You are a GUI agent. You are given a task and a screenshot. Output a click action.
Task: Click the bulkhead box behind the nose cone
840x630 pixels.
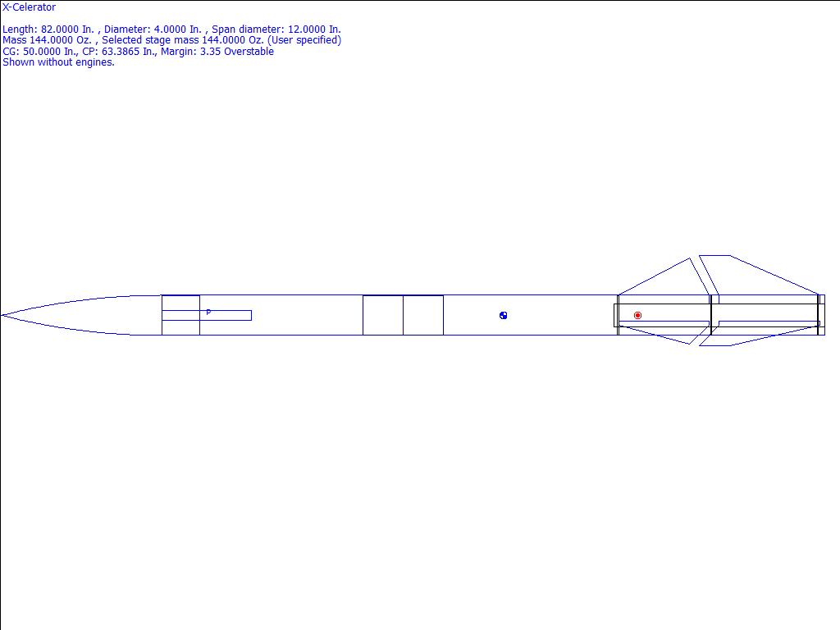(180, 302)
